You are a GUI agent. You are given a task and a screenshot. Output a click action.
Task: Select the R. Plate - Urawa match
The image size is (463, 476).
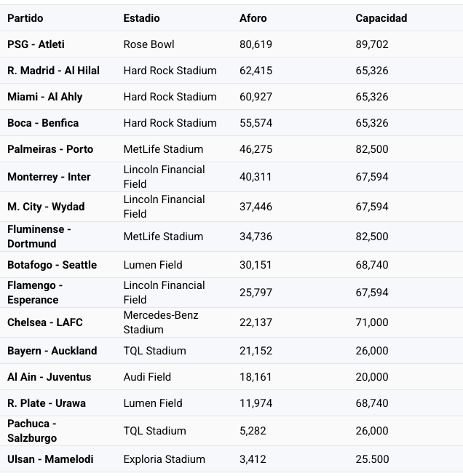point(47,403)
